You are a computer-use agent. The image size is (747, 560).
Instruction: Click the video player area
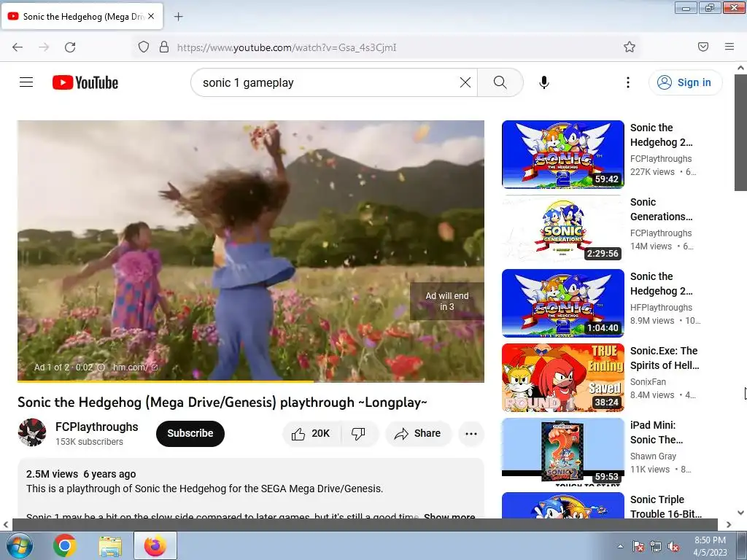tap(251, 251)
